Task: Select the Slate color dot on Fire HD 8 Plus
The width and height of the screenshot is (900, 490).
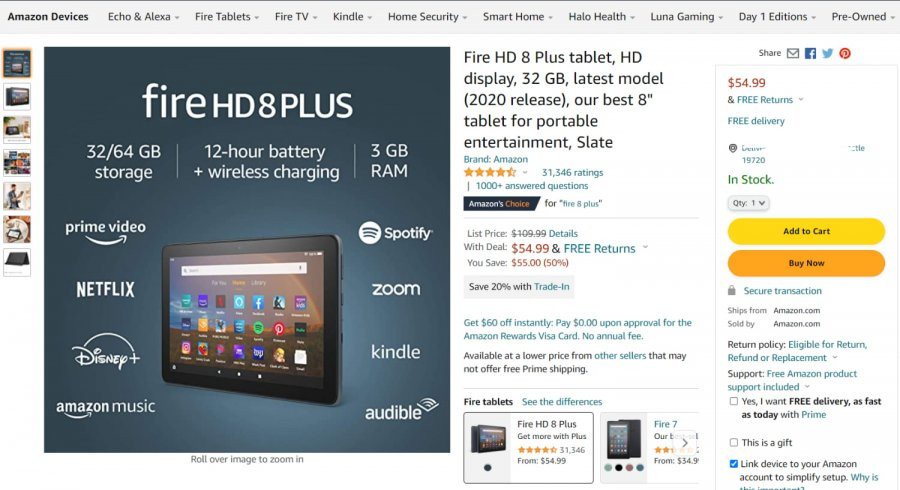Action: pos(487,468)
